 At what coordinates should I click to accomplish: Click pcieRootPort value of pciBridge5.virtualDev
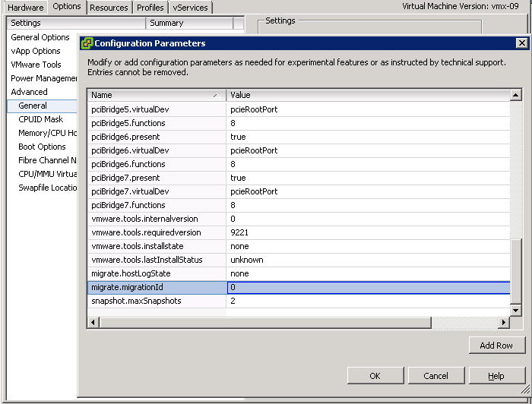tap(254, 109)
